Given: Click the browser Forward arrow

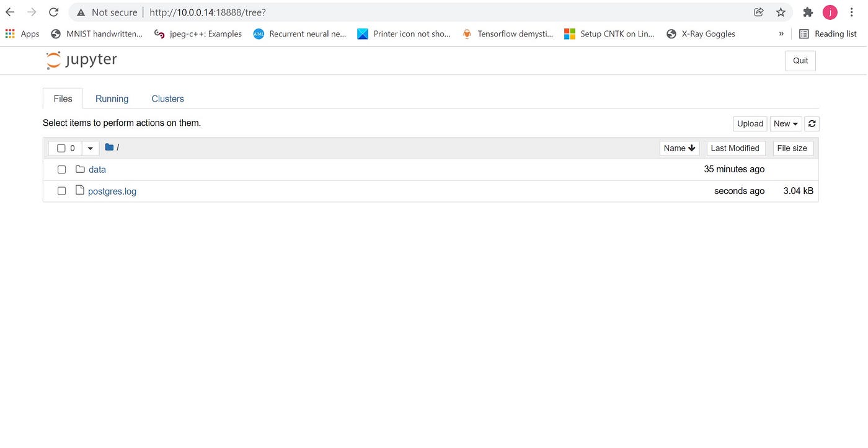Looking at the screenshot, I should point(32,12).
